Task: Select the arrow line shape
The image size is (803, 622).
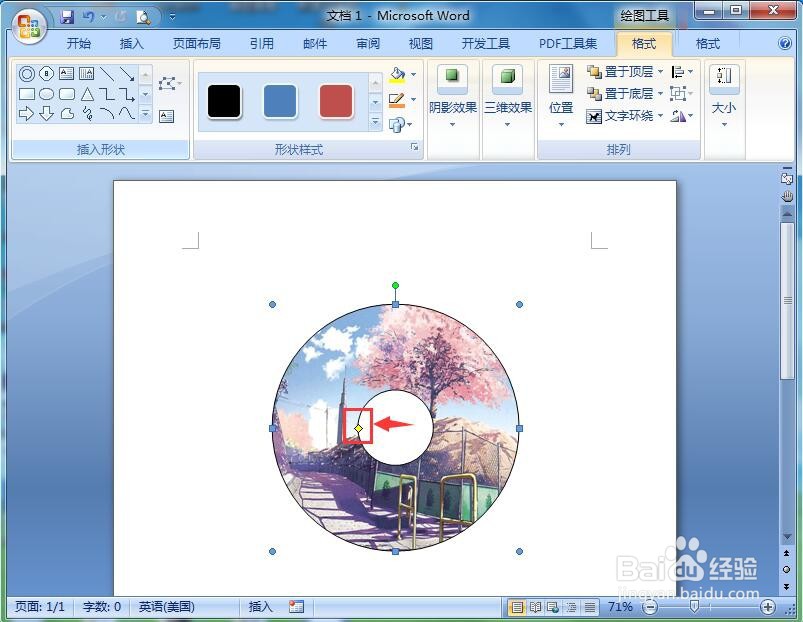Action: tap(127, 74)
